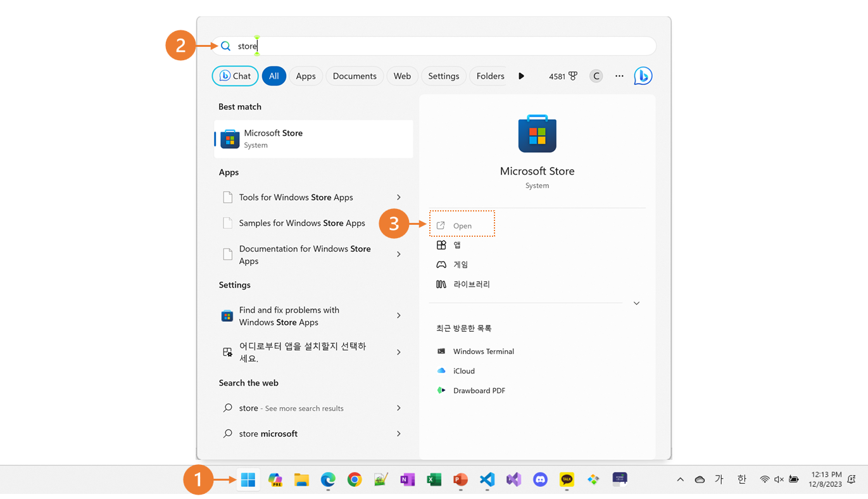Open the three-dot more options menu
The width and height of the screenshot is (868, 499).
tap(619, 76)
